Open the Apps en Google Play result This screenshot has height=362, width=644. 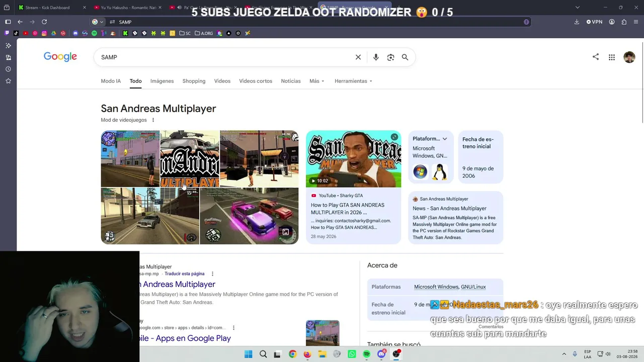click(185, 338)
